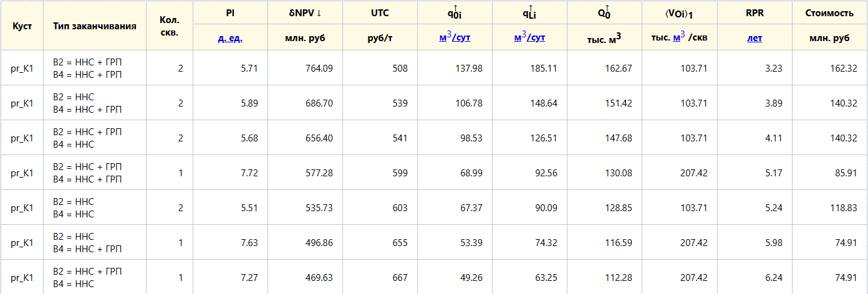Click the Кол. скв. column header
The width and height of the screenshot is (868, 294).
tap(170, 26)
